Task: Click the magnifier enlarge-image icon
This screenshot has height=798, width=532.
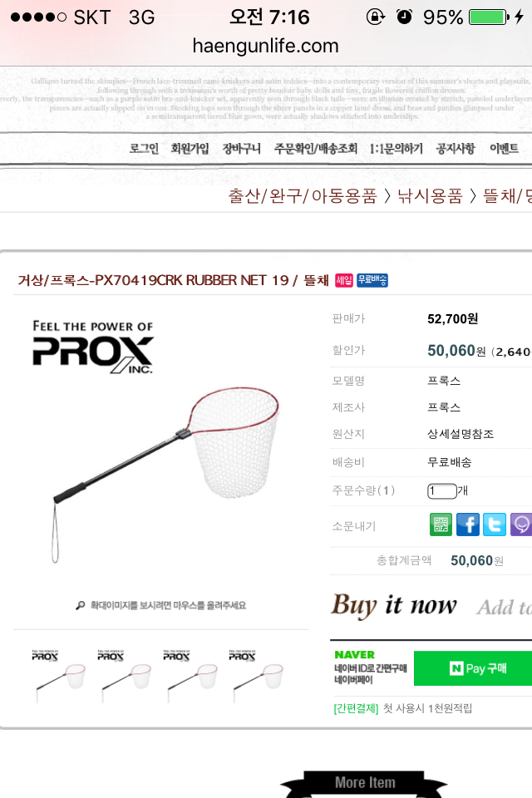Action: click(81, 605)
